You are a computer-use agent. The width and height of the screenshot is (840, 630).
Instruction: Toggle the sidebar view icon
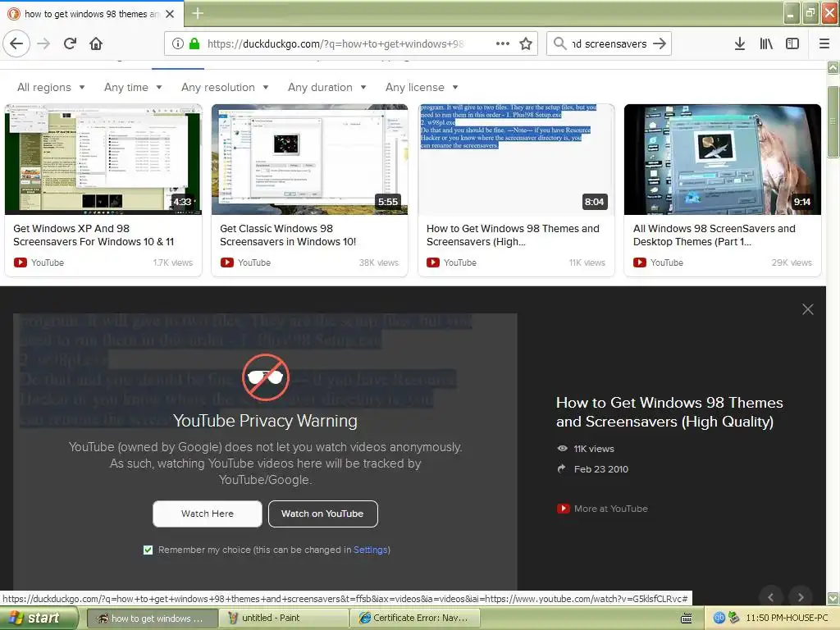pyautogui.click(x=792, y=43)
